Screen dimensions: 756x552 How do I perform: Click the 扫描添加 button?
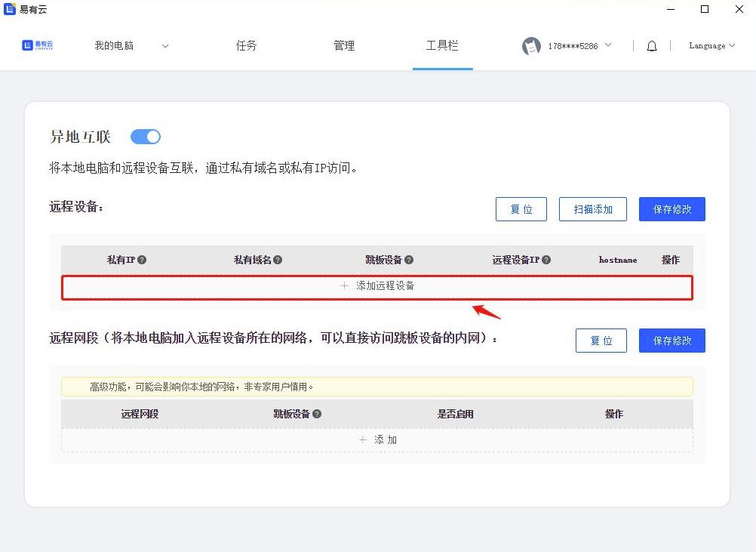[x=593, y=209]
